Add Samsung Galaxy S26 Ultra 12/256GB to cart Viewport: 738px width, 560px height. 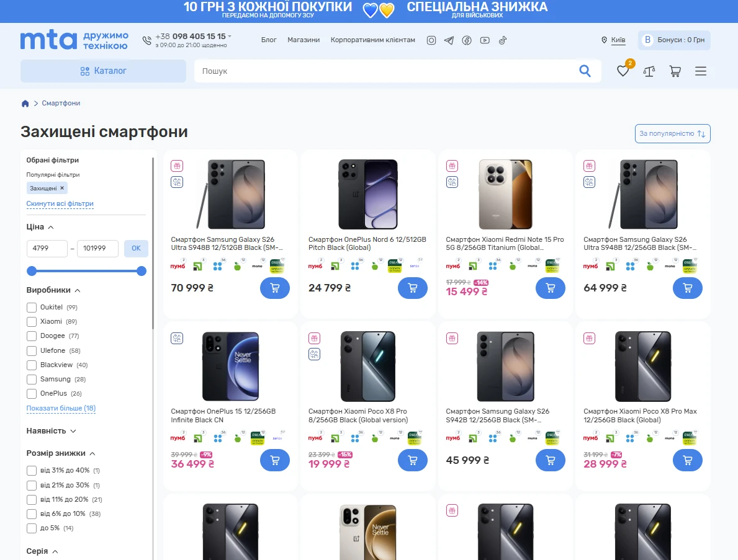point(688,288)
